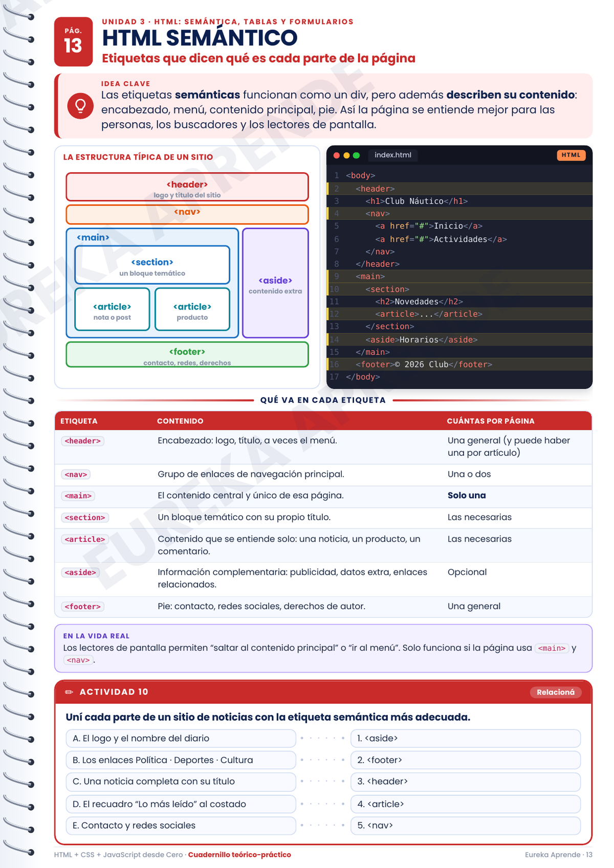Click the Relacioná badge in Actividad 10
The width and height of the screenshot is (614, 868).
(556, 692)
